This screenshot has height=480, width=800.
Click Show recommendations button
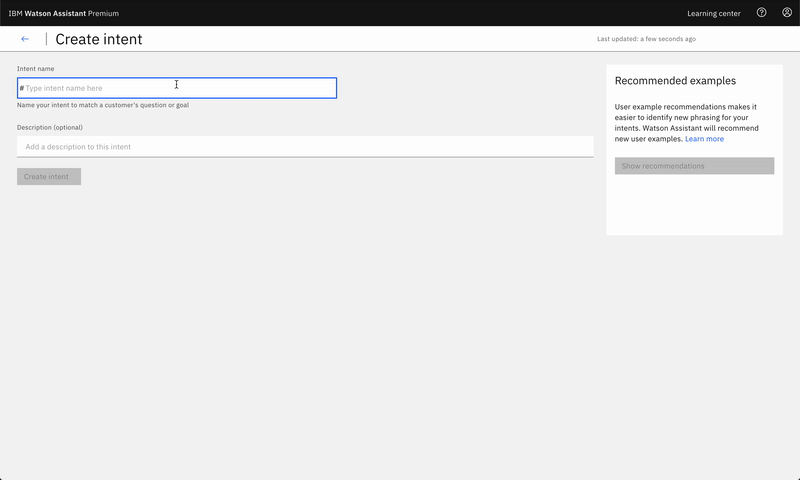click(694, 166)
